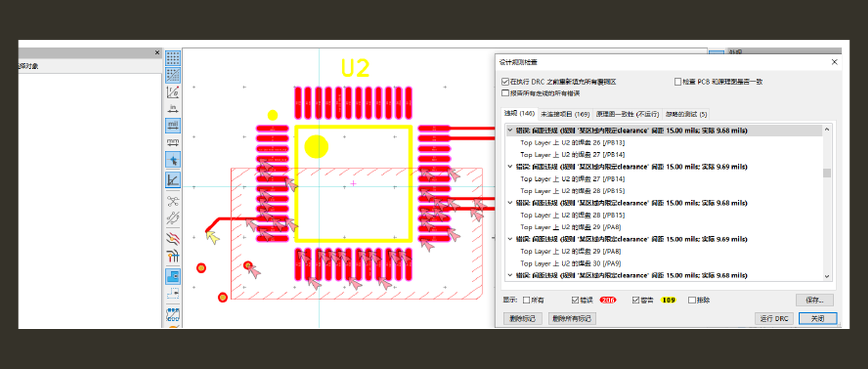This screenshot has height=369, width=868.
Task: Switch units to millimeters
Action: (173, 142)
